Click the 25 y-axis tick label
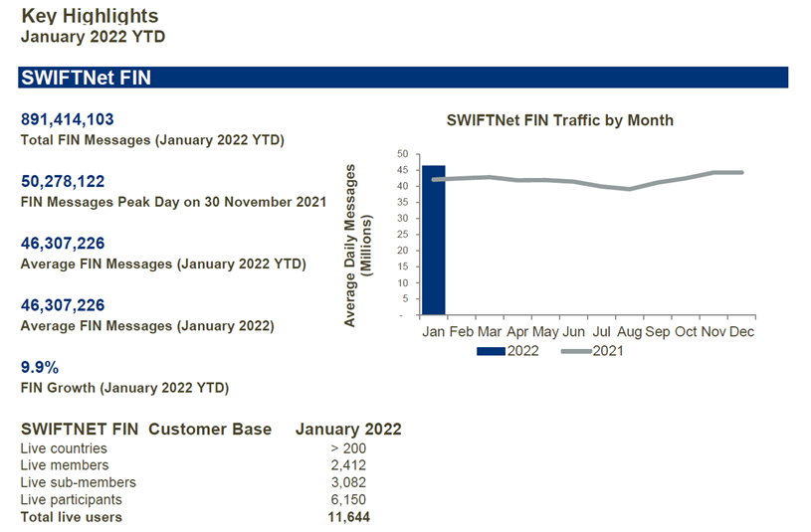The width and height of the screenshot is (811, 532). point(403,235)
